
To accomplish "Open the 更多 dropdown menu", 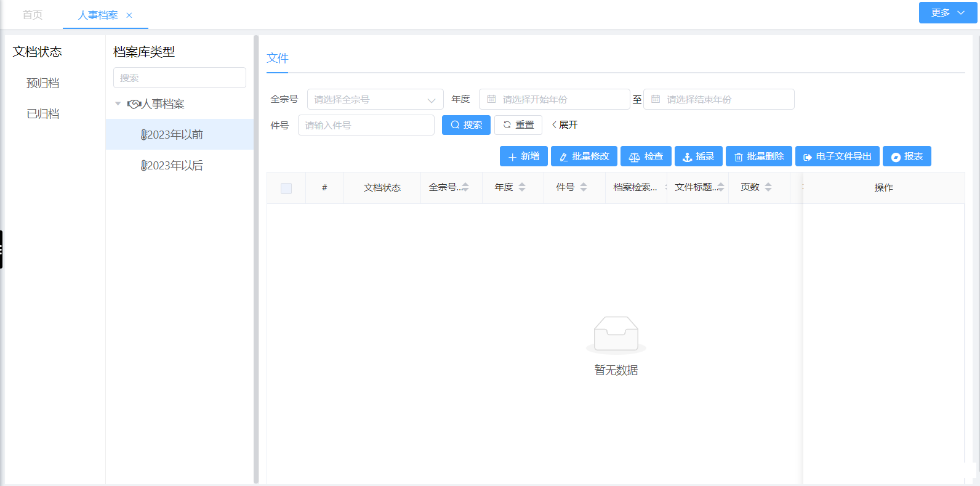I will pyautogui.click(x=948, y=12).
